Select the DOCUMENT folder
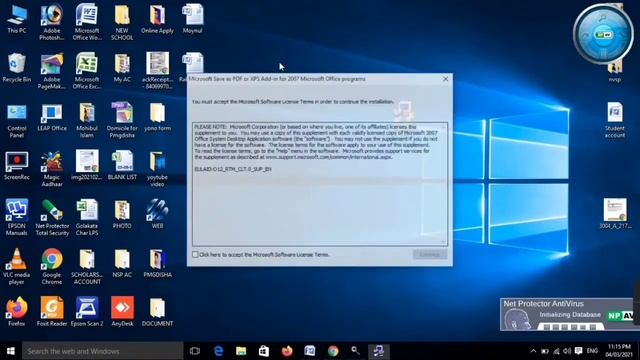This screenshot has height=360, width=640. [157, 311]
